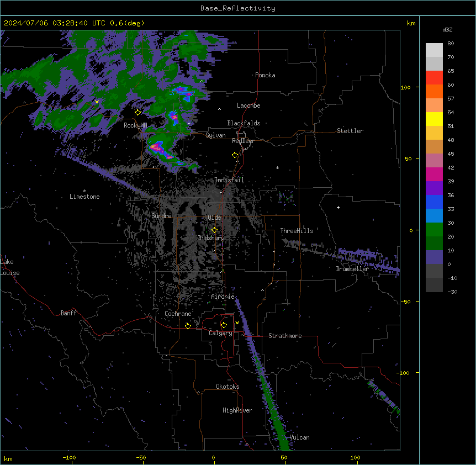Click the Cochrane label
The height and width of the screenshot is (465, 476).
[x=178, y=314]
